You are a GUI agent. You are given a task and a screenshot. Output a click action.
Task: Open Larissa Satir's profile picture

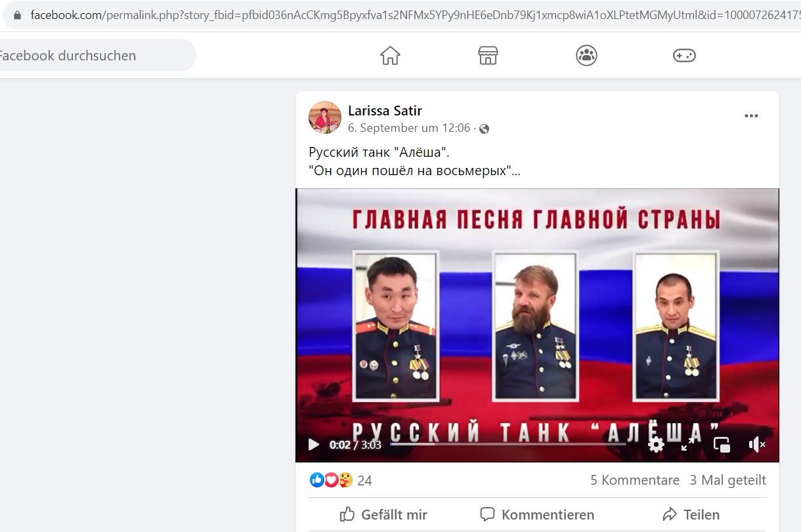(x=325, y=117)
